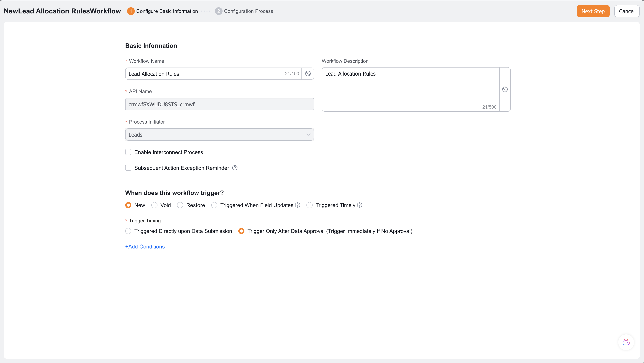Select the Restore trigger option
This screenshot has height=363, width=644.
coord(180,205)
